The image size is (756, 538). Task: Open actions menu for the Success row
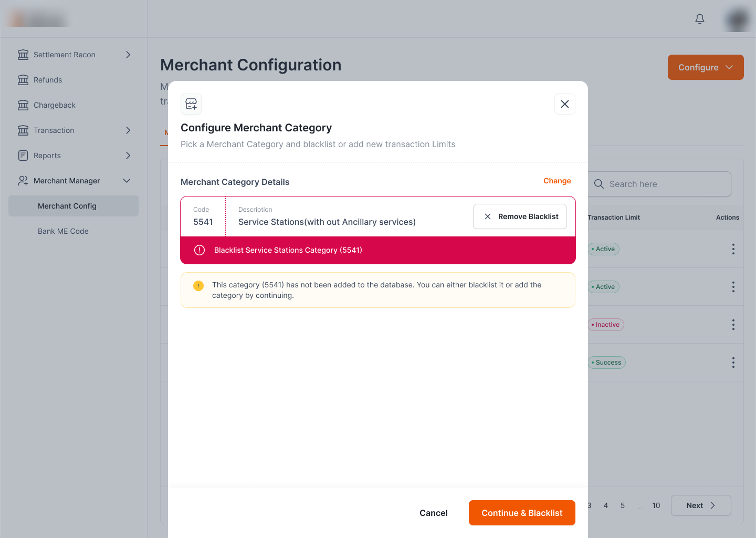733,363
